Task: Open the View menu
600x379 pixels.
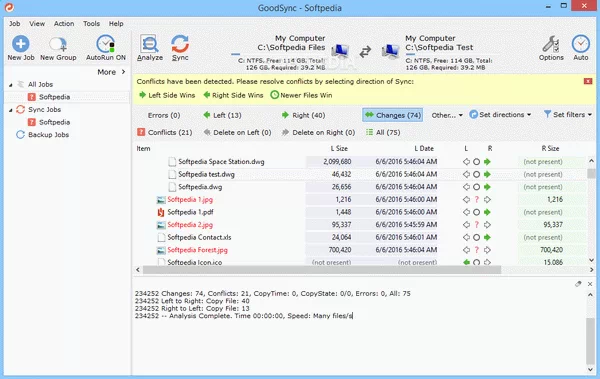Action: pos(37,24)
